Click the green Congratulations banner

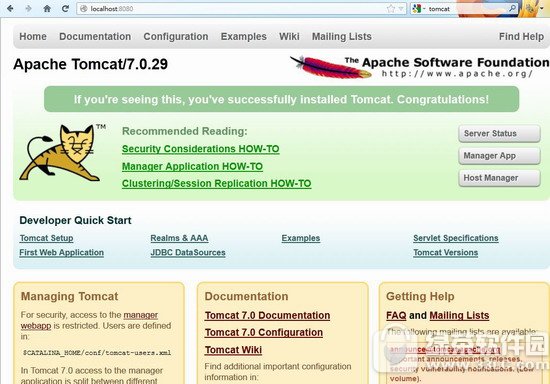pos(281,99)
